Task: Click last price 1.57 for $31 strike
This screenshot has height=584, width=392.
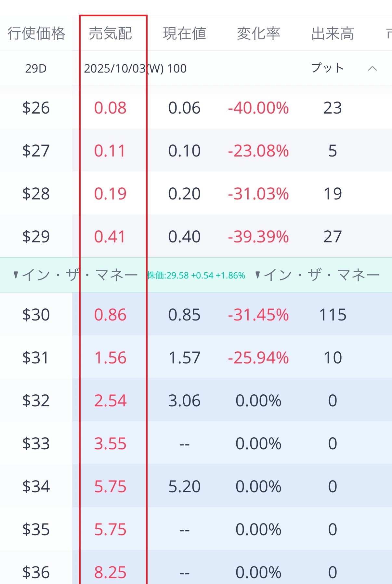Action: 184,358
